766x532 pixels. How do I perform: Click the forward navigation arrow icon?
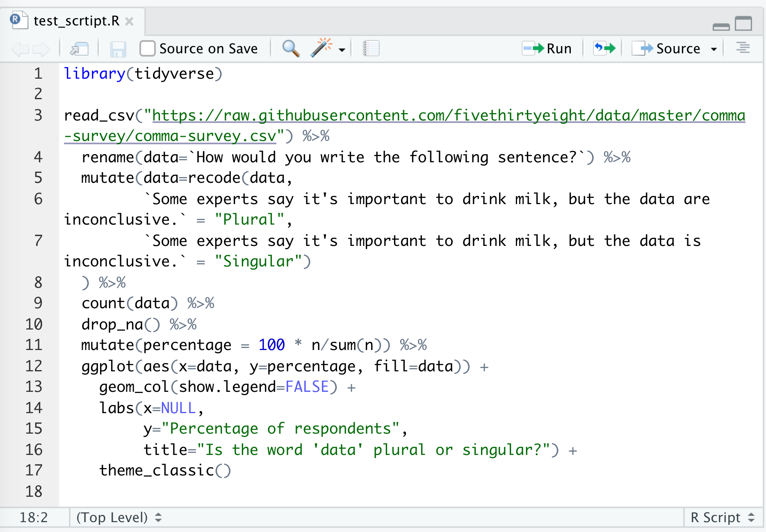pyautogui.click(x=41, y=49)
